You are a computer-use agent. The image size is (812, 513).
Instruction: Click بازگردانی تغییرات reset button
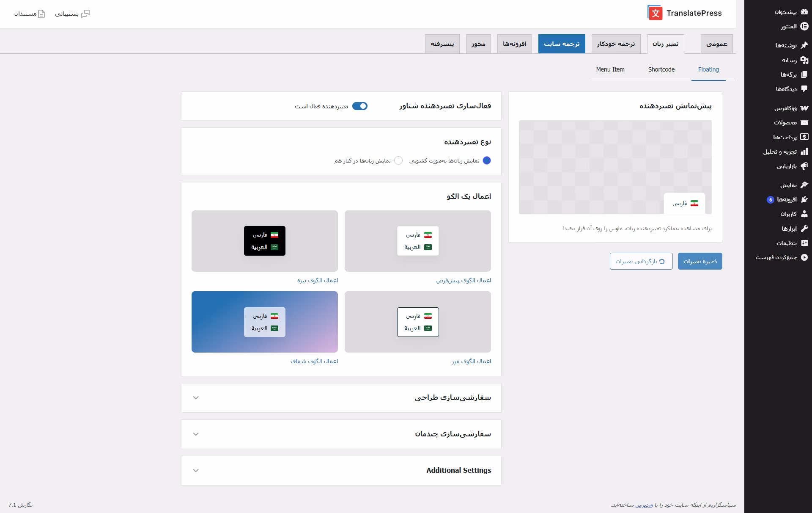point(641,261)
